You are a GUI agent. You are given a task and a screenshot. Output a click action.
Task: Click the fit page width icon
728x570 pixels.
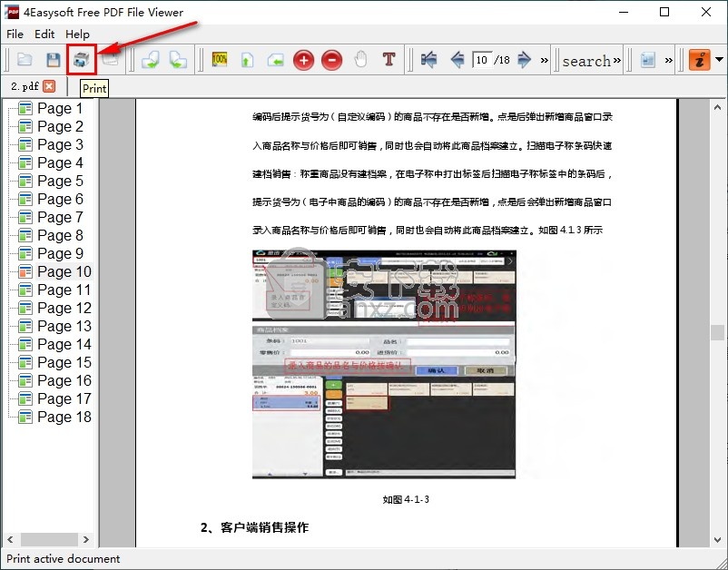(x=275, y=60)
